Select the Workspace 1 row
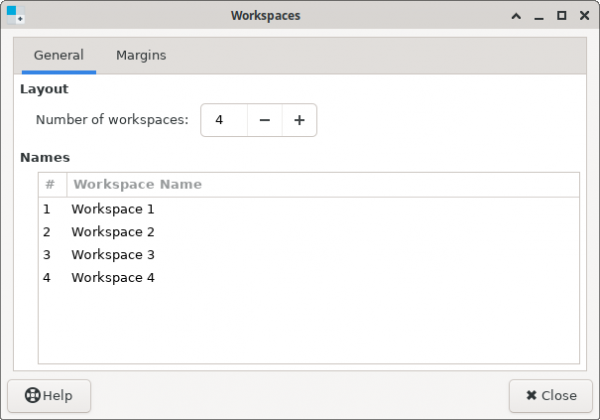The image size is (600, 420). click(x=309, y=209)
